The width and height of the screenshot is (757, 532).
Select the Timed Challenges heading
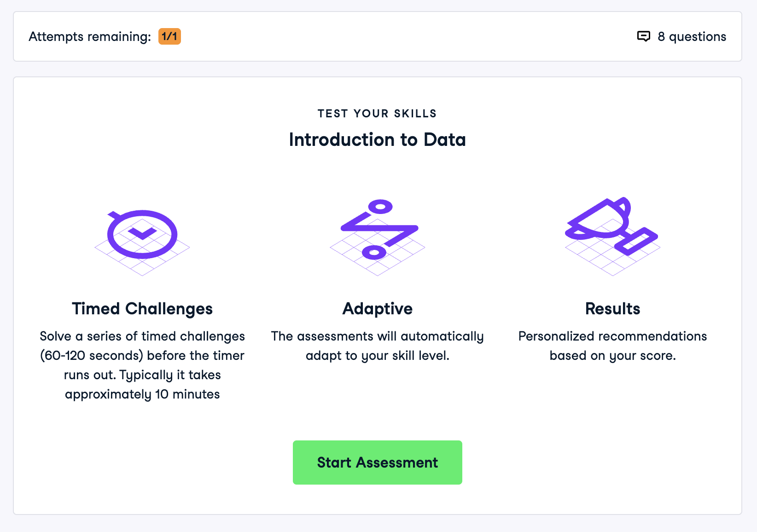(142, 309)
